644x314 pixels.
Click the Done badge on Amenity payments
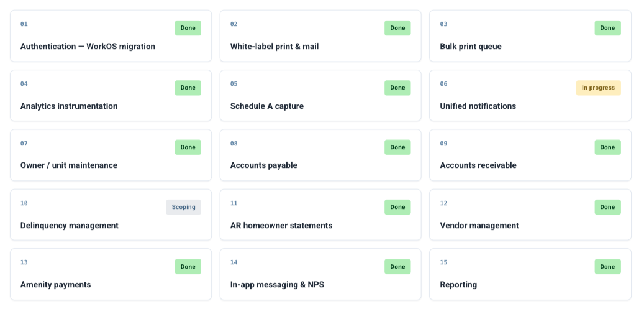coord(188,266)
